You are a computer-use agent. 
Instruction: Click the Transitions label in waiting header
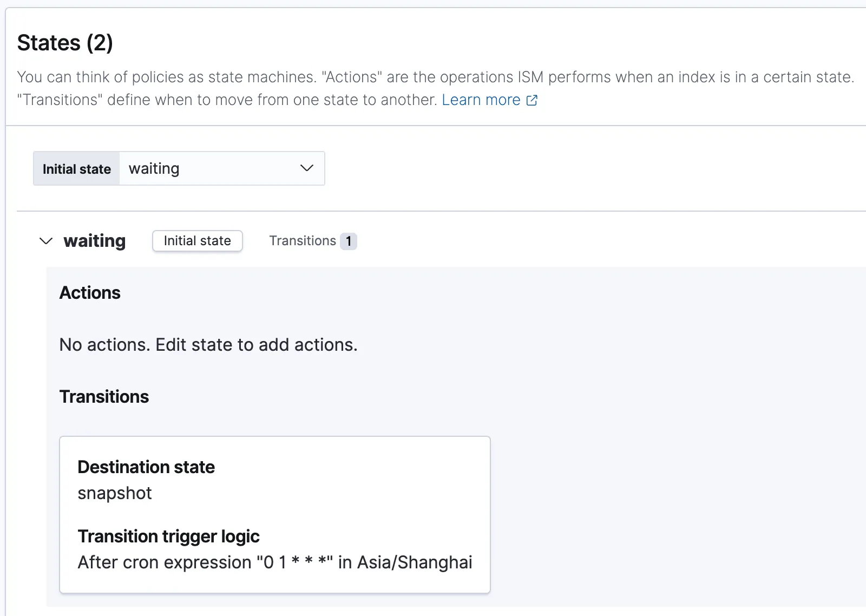[x=303, y=241]
